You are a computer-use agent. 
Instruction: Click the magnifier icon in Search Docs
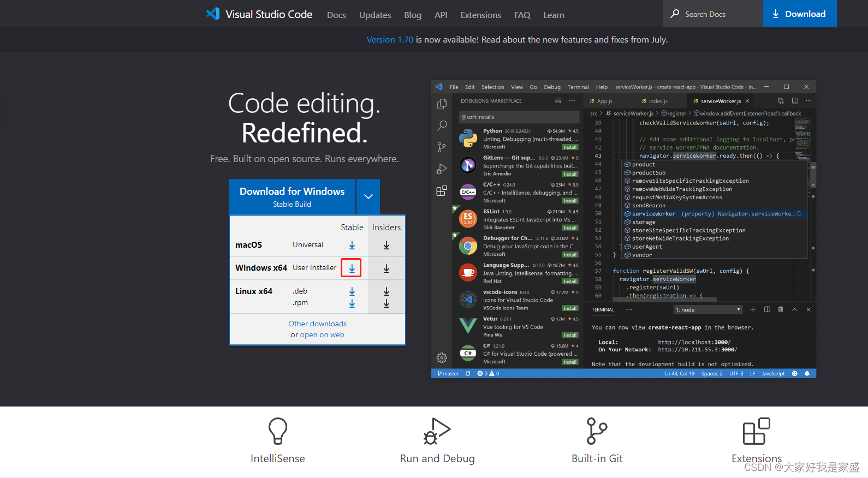pyautogui.click(x=675, y=14)
